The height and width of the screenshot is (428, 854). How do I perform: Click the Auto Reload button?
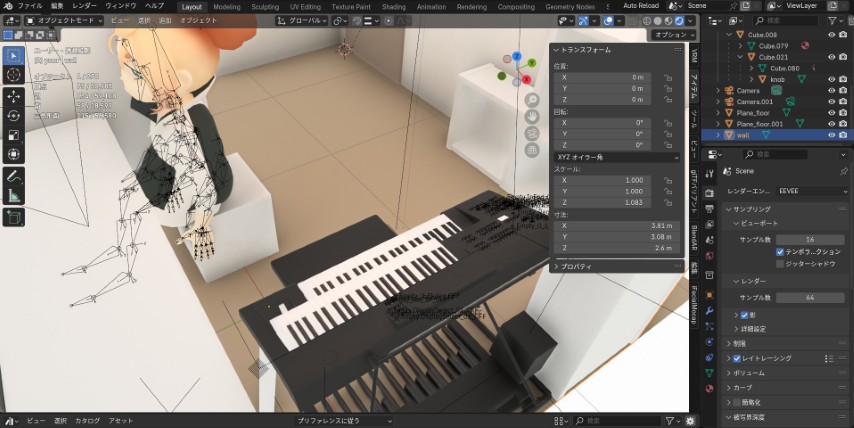(643, 6)
